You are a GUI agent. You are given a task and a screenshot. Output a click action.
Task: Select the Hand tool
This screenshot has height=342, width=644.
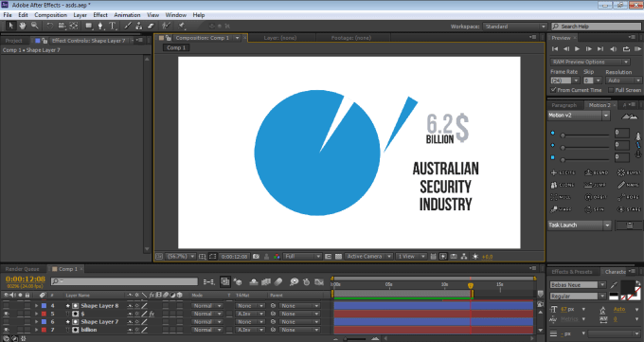[23, 26]
